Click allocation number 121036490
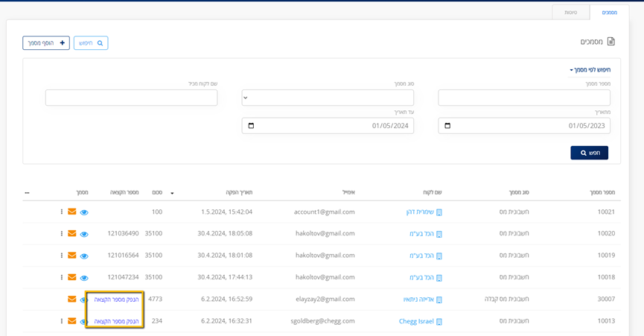The image size is (644, 336). click(x=123, y=233)
